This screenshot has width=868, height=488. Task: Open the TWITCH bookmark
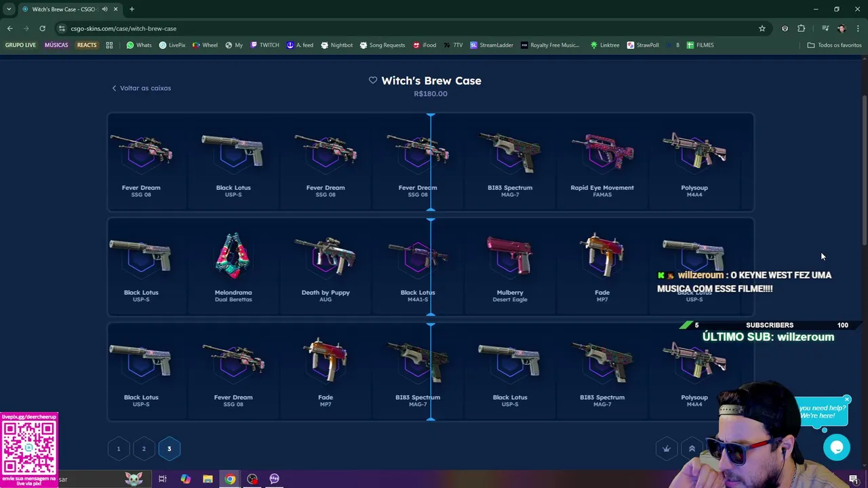264,45
